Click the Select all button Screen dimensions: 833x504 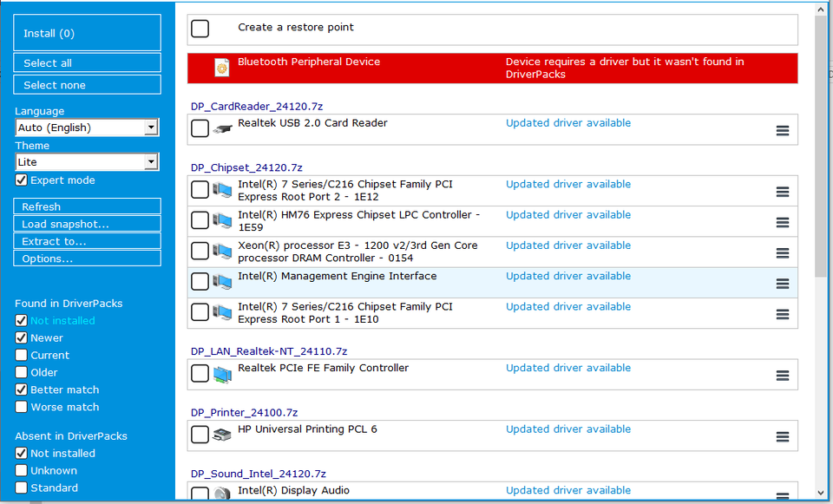pos(87,62)
